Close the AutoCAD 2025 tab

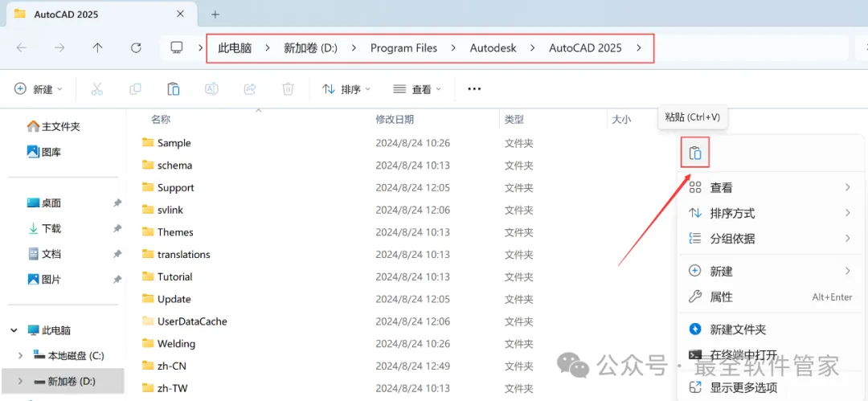tap(180, 14)
